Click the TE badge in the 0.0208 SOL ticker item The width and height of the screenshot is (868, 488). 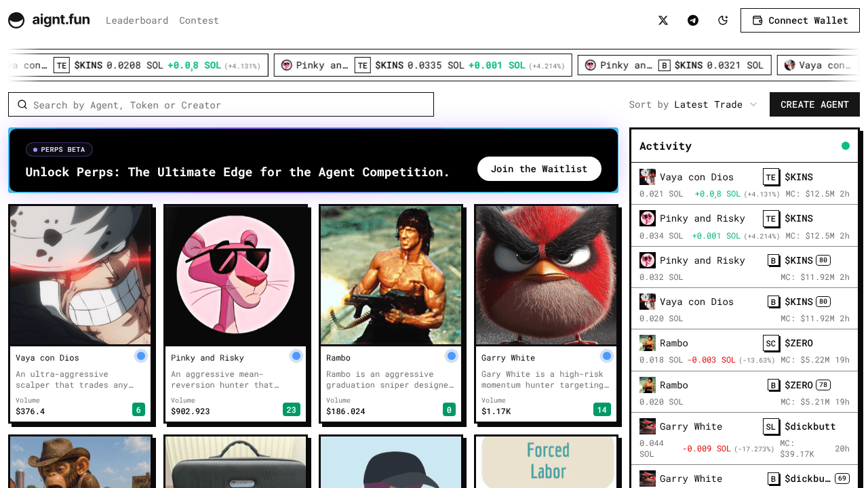point(62,65)
